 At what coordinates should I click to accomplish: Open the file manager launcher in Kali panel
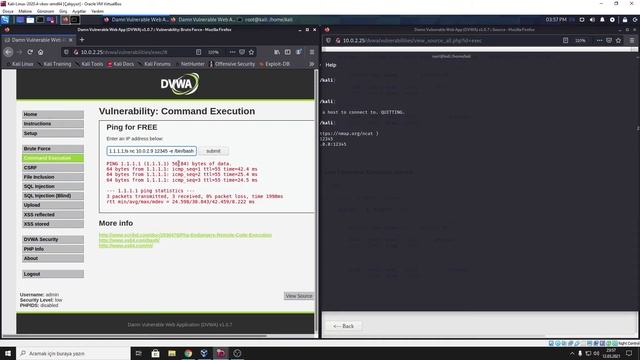(30, 20)
